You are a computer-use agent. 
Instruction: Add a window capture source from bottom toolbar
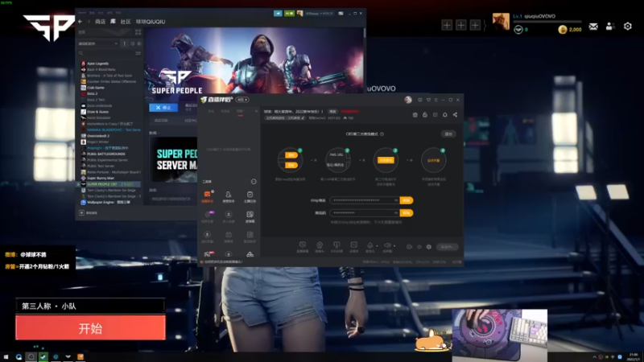tap(303, 247)
